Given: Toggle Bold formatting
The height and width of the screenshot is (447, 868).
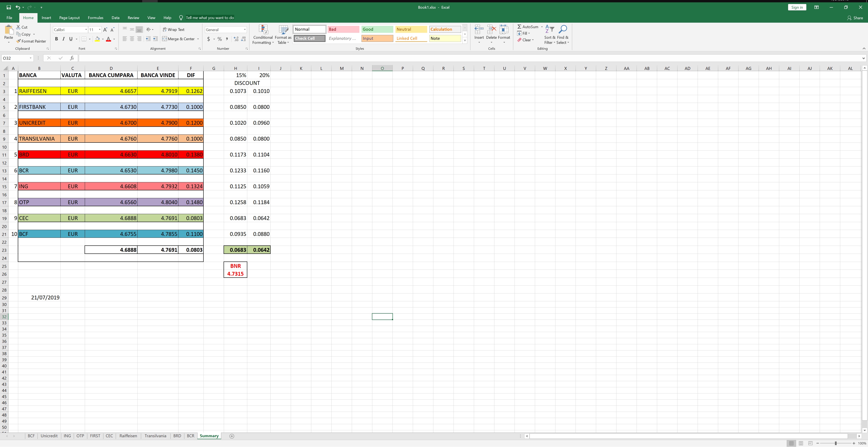Looking at the screenshot, I should pos(56,39).
